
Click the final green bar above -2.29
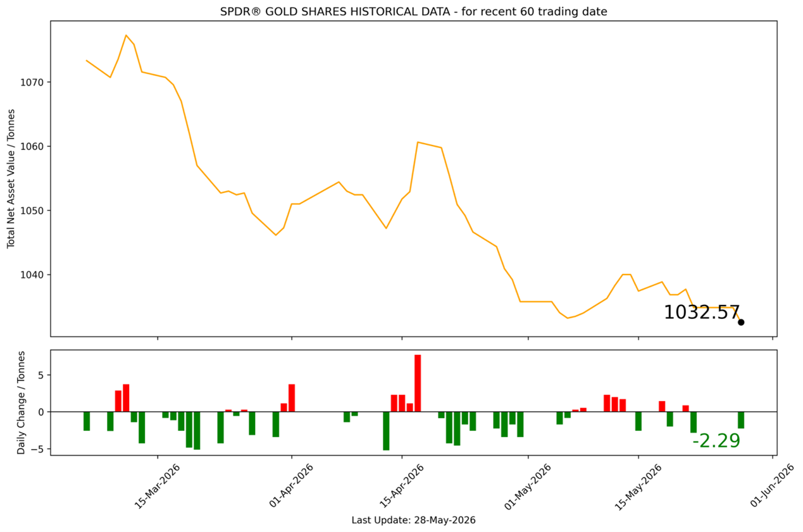click(x=741, y=420)
